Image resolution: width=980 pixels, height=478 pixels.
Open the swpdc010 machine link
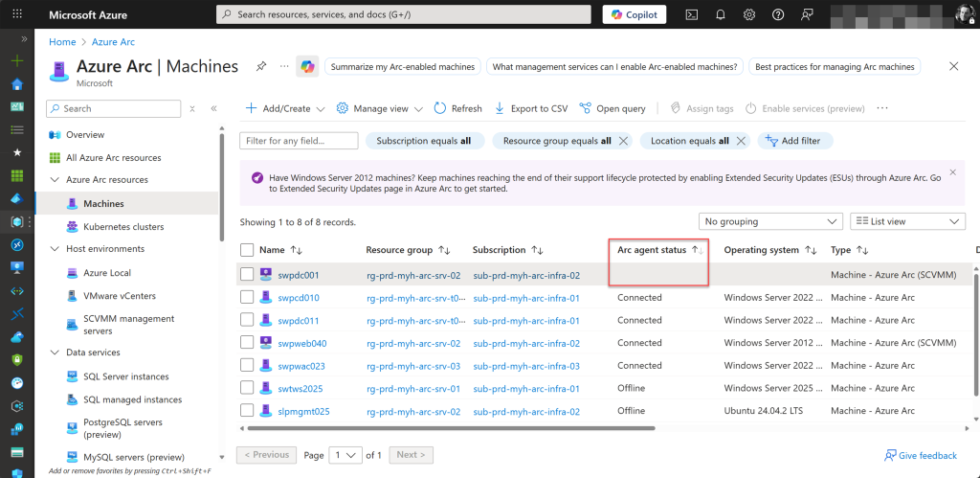point(298,298)
